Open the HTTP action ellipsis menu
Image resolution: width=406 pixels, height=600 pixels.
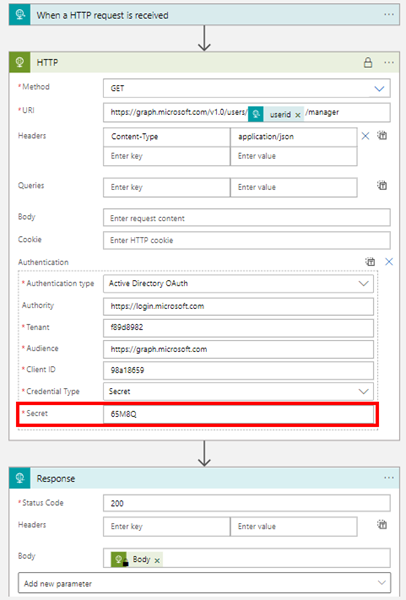pyautogui.click(x=389, y=62)
